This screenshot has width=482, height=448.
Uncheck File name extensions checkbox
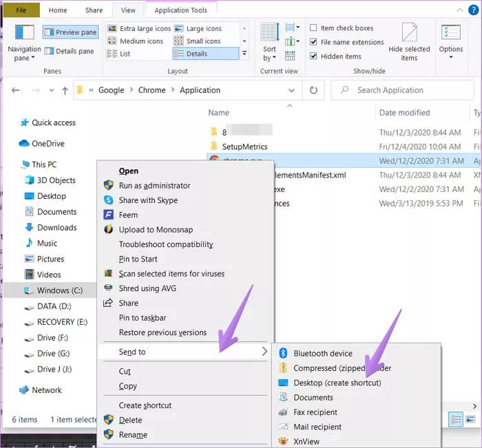[313, 42]
